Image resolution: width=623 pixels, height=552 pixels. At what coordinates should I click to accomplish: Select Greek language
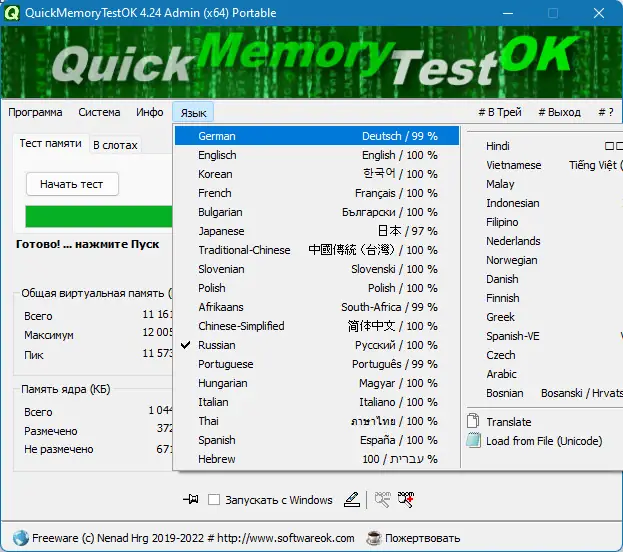pos(544,317)
